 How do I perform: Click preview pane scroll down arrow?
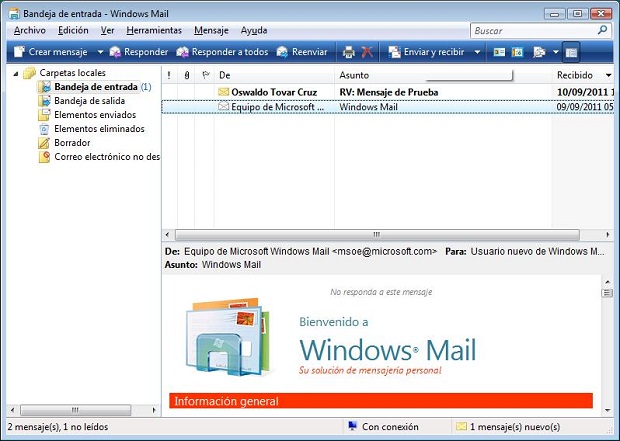click(x=607, y=410)
